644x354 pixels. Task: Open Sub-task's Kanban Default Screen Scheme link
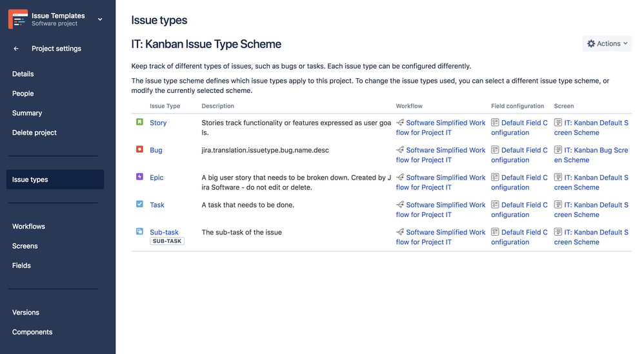coord(592,237)
